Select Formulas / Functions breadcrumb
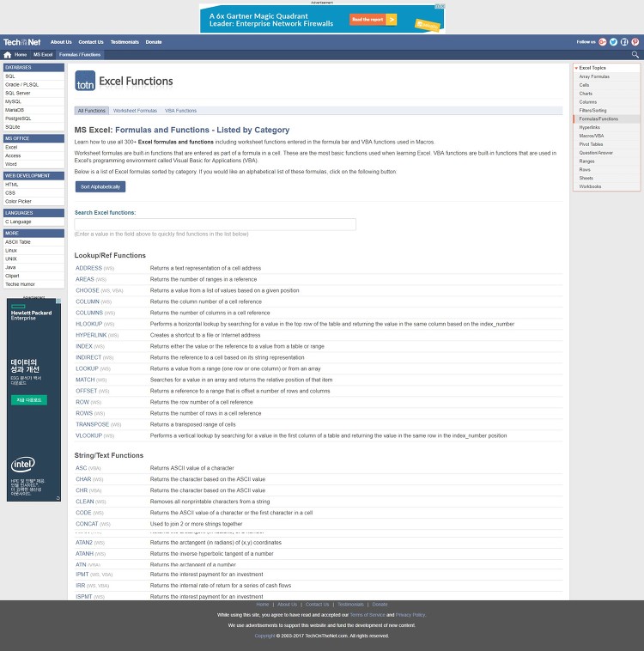This screenshot has height=651, width=644. pos(80,55)
